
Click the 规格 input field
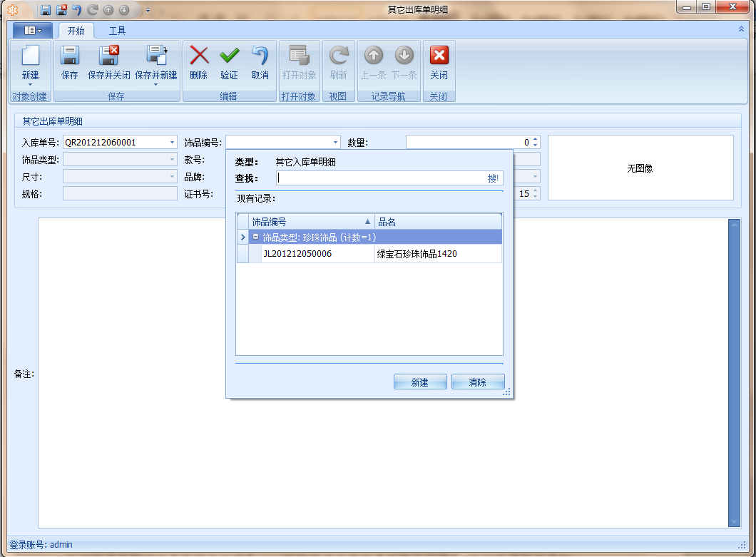pos(120,194)
